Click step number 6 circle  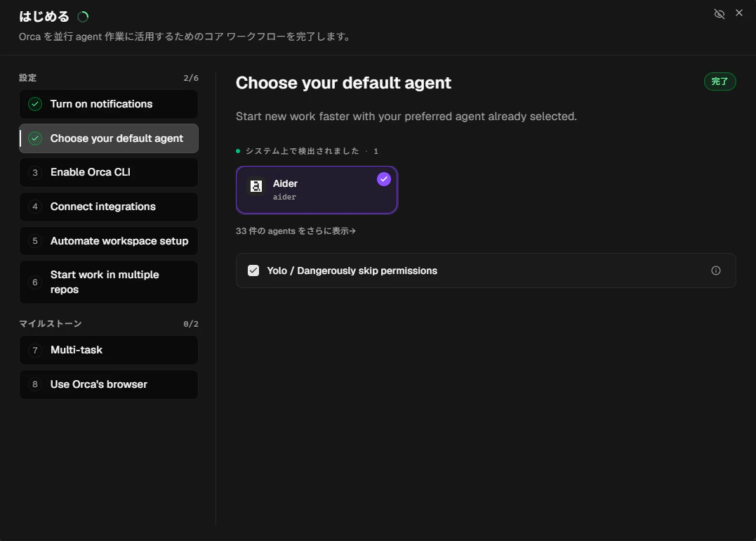coord(35,282)
